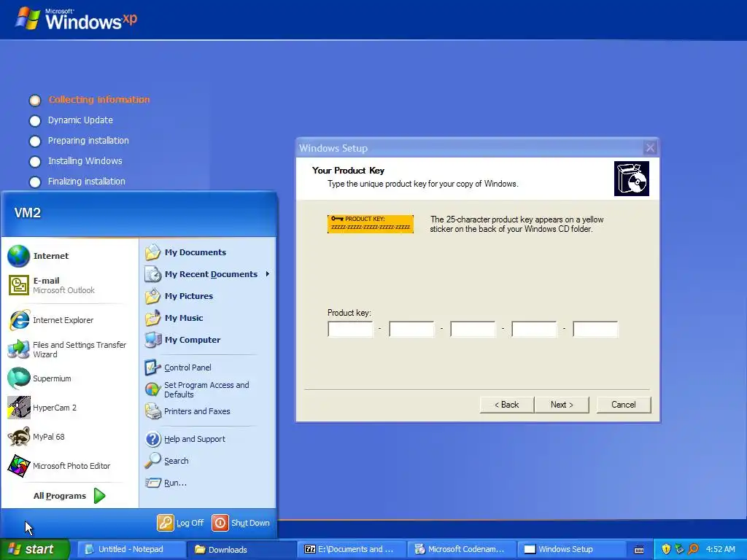Screen dimensions: 747x560
Task: Click the < Back button in Setup
Action: 507,405
